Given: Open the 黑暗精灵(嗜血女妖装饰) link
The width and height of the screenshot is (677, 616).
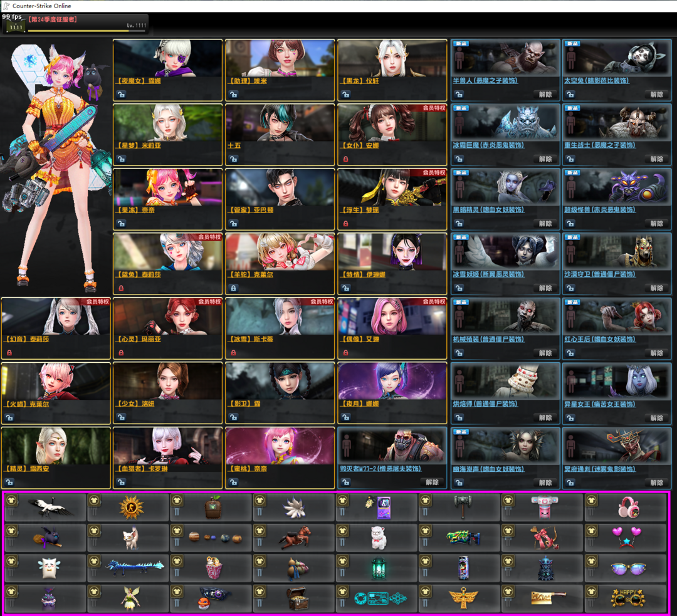Looking at the screenshot, I should (488, 210).
